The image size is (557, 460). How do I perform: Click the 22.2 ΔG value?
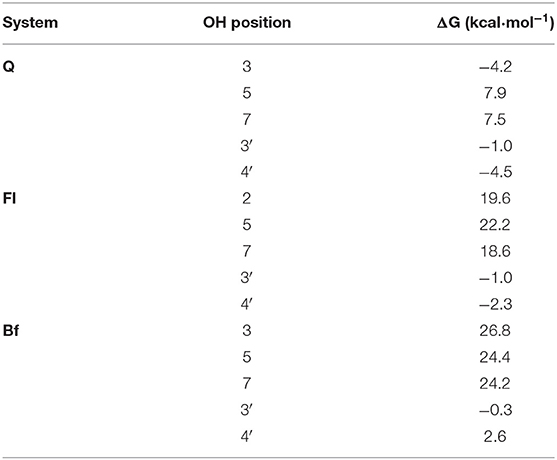pyautogui.click(x=495, y=225)
